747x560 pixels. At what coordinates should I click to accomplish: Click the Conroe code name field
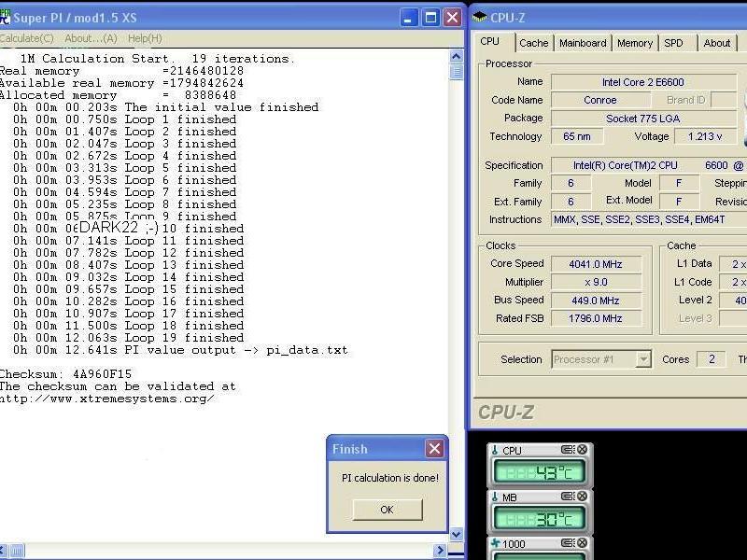tap(600, 100)
